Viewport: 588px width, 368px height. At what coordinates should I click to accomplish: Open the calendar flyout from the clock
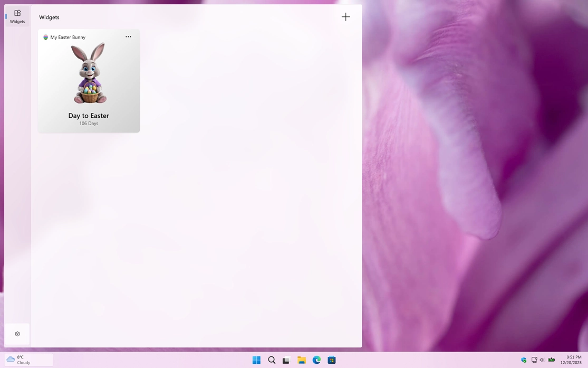tap(570, 360)
